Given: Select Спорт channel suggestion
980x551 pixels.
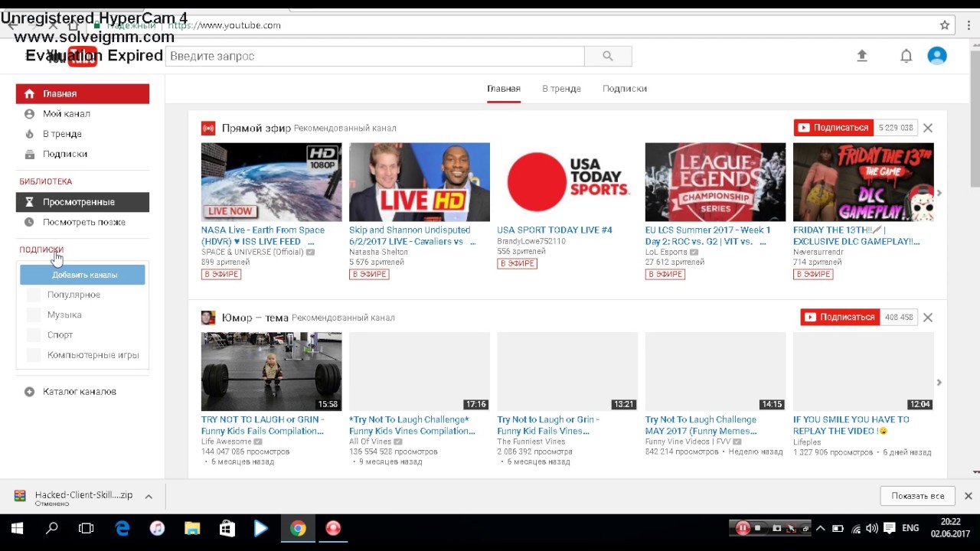Looking at the screenshot, I should coord(60,334).
